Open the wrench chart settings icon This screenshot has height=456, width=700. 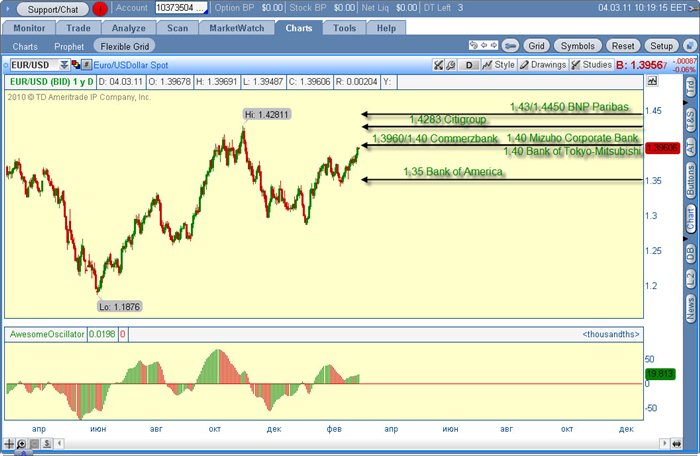click(x=451, y=65)
